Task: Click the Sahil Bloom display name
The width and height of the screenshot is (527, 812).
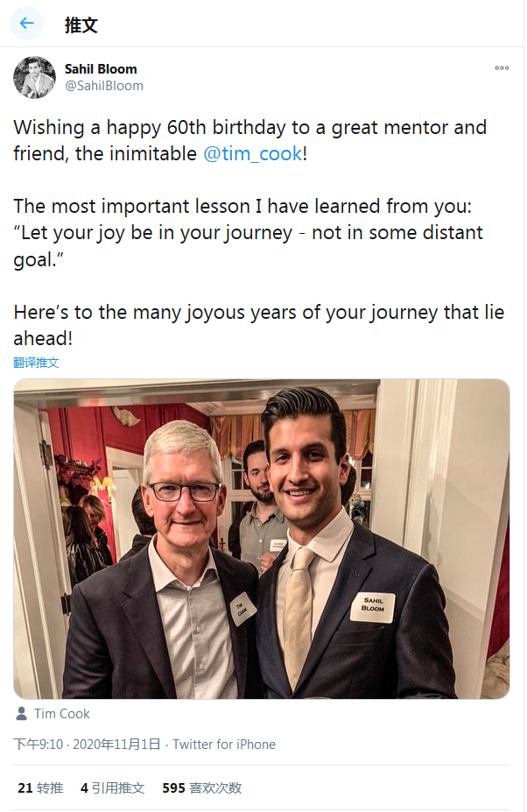Action: tap(101, 69)
